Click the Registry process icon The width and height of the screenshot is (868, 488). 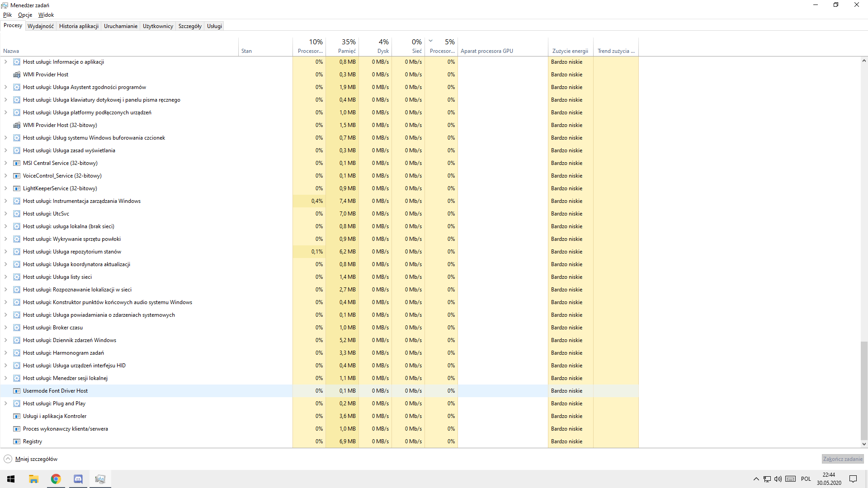[x=17, y=441]
